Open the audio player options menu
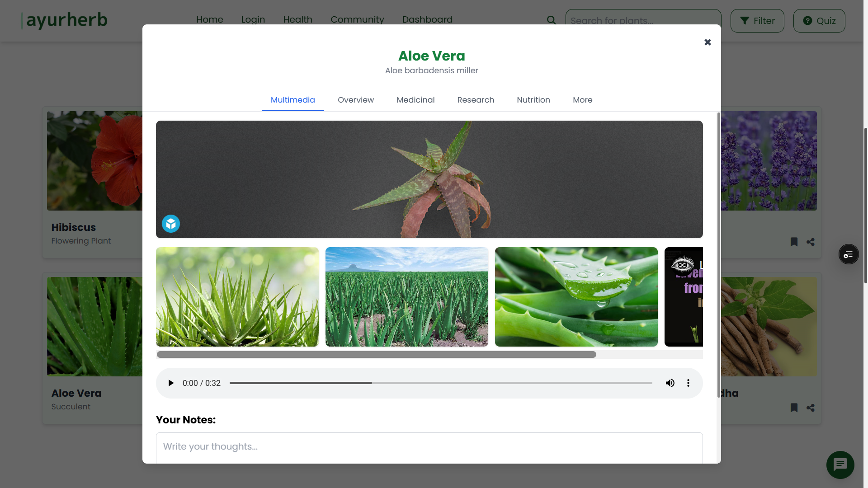868x488 pixels. (x=688, y=383)
